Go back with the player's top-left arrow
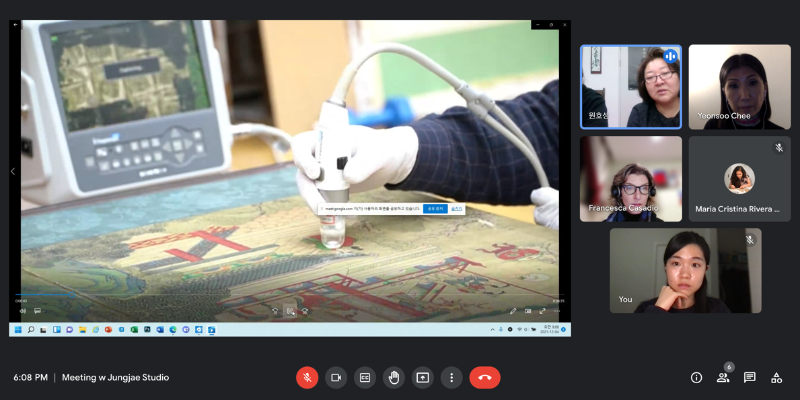Screen dimensions: 800x400 [x=15, y=24]
